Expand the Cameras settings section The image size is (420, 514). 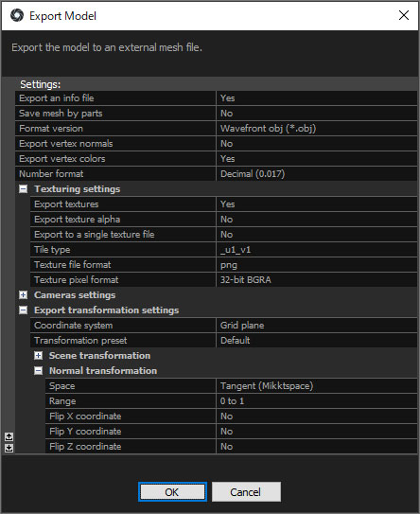24,295
